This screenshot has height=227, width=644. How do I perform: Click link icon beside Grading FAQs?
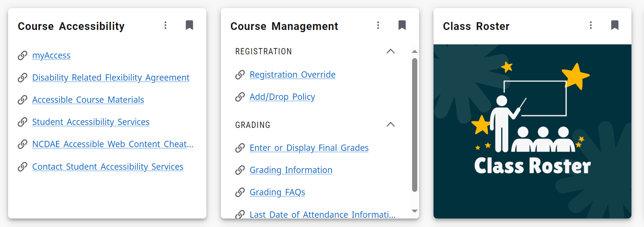(240, 192)
